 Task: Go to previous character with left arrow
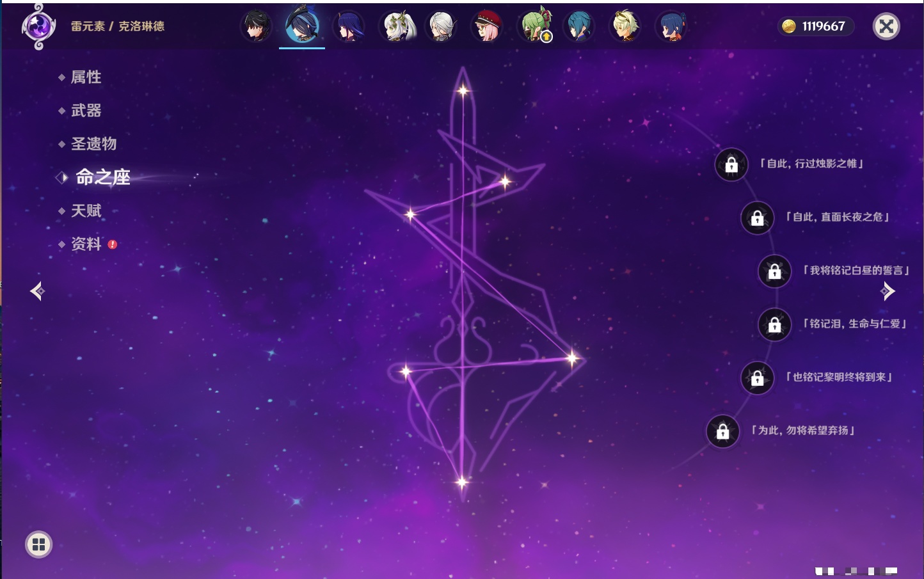tap(37, 291)
